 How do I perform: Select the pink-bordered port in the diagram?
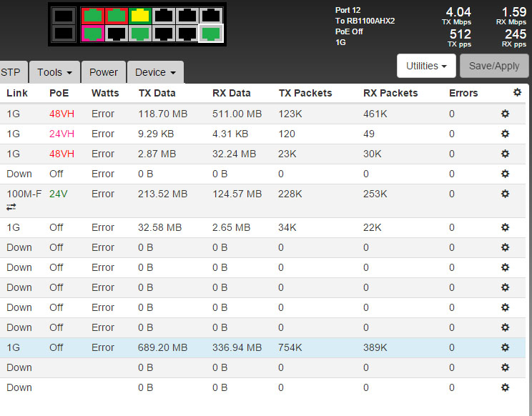coord(92,33)
